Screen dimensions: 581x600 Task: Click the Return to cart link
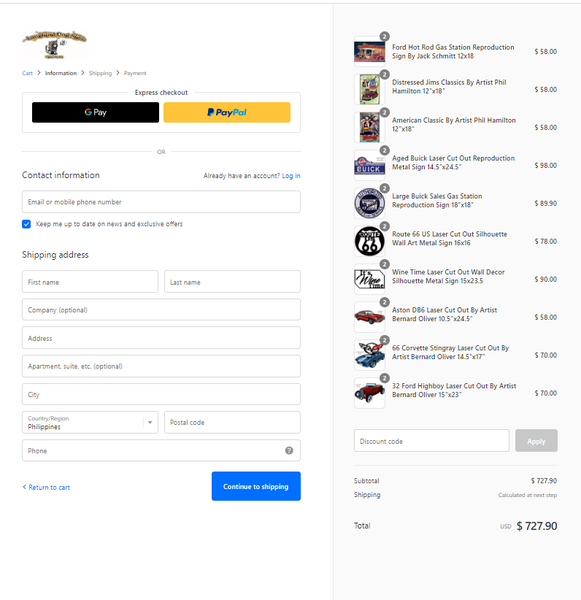coord(46,487)
